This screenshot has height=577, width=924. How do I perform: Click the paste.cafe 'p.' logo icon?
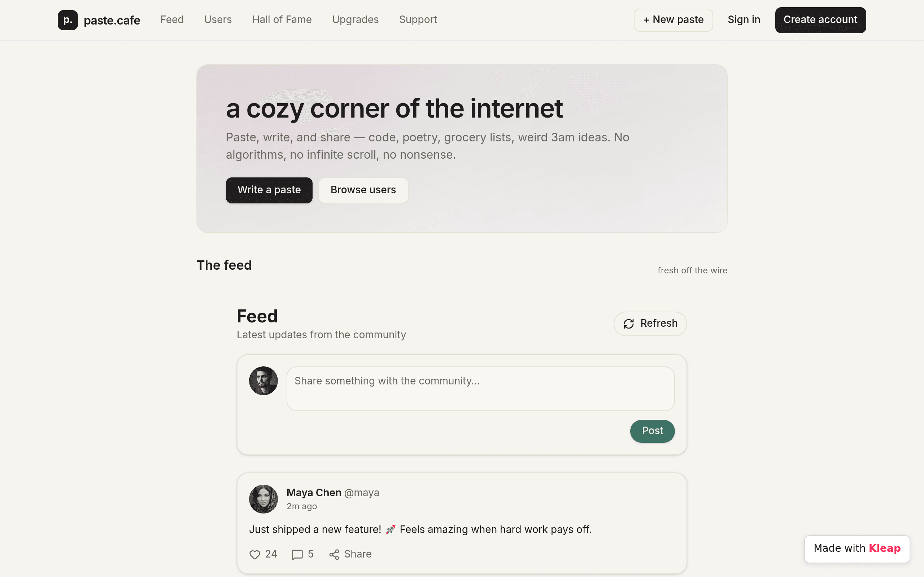click(x=67, y=20)
